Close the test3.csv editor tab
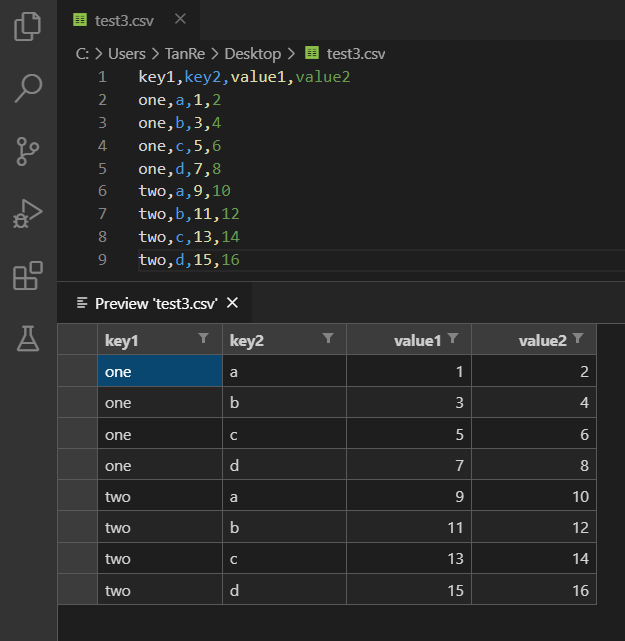625x641 pixels. click(180, 19)
